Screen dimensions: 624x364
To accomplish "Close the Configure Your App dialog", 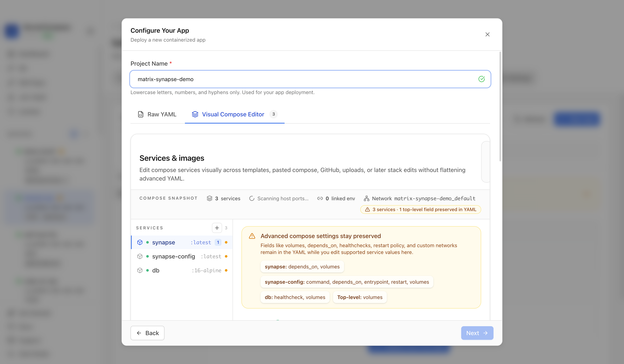I will 487,34.
